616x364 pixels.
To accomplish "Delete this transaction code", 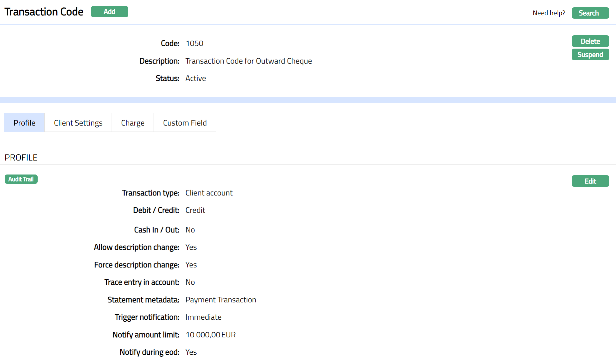I will click(590, 41).
